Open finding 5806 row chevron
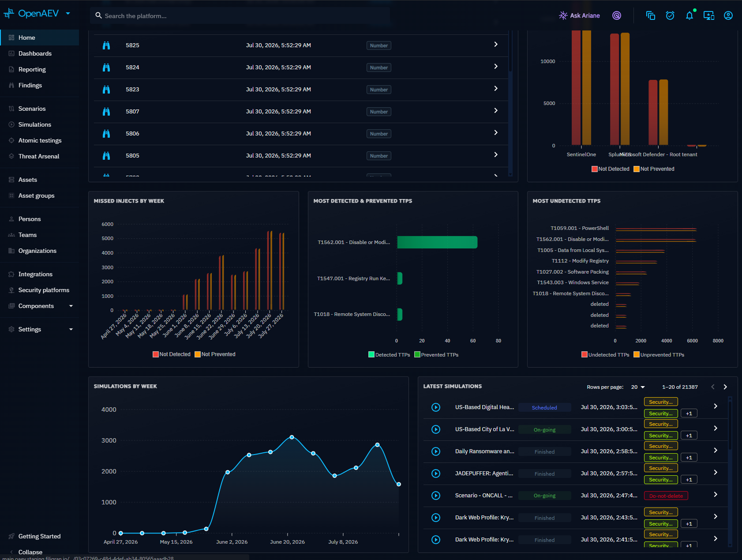The image size is (742, 560). click(496, 133)
